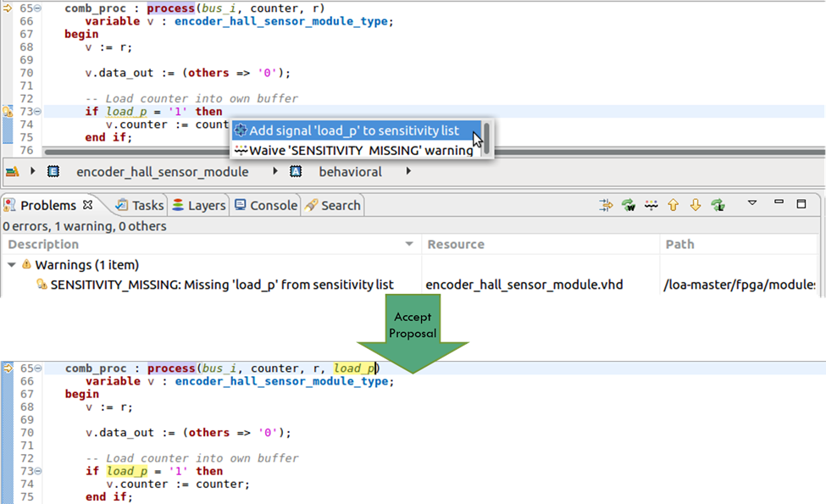Collapse the if-block fold at line 73 in bottom editor

38,471
